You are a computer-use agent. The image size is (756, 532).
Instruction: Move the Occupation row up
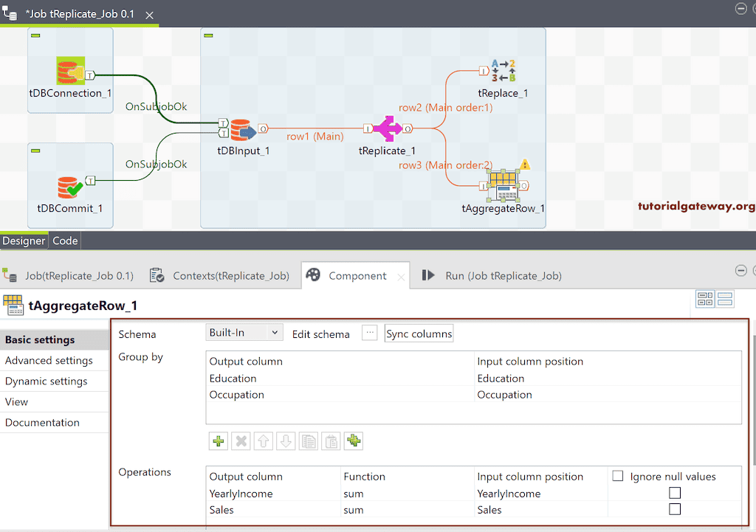pos(264,441)
